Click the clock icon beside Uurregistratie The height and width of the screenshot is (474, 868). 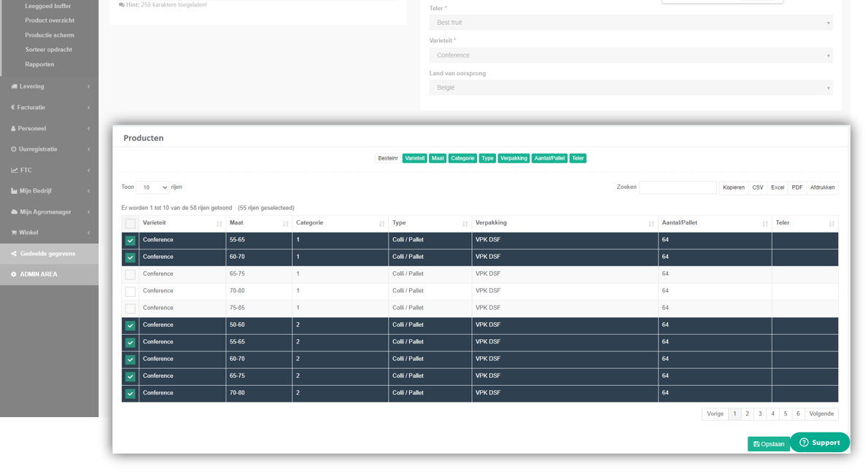14,149
